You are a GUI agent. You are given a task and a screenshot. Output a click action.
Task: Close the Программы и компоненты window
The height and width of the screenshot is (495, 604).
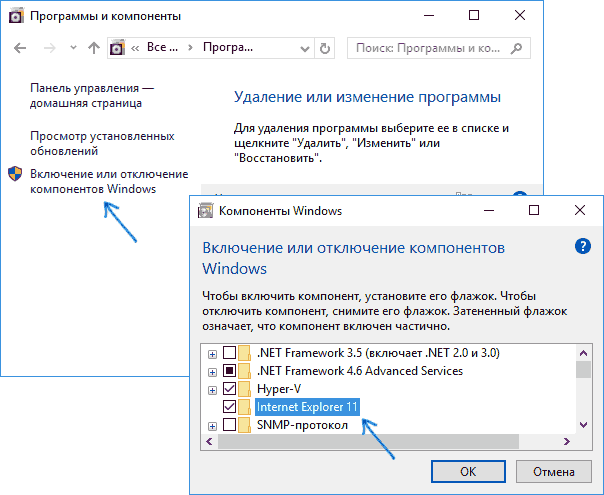point(520,15)
